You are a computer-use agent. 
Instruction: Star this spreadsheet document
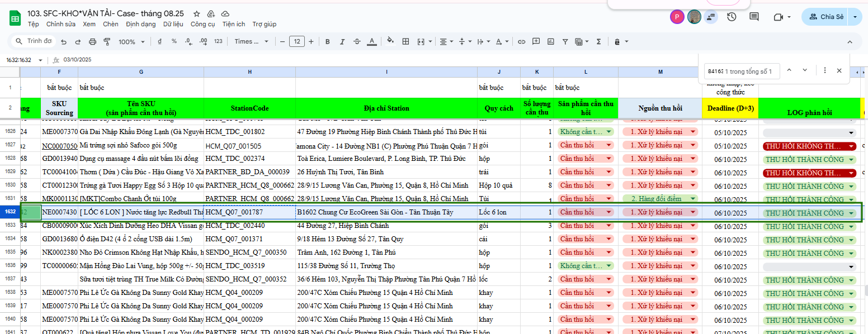pyautogui.click(x=196, y=13)
